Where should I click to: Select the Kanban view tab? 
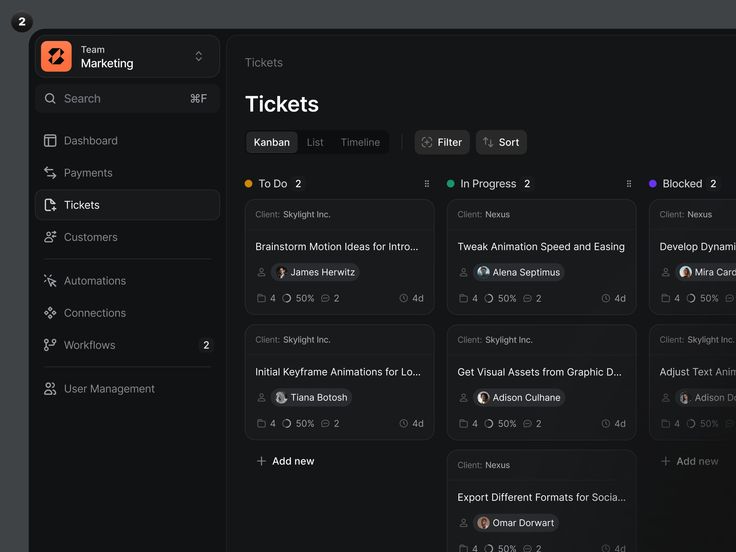[272, 142]
